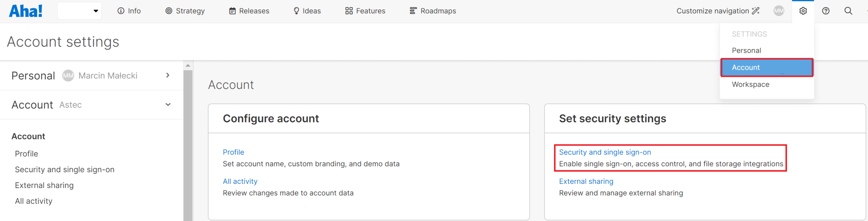Viewport: 868px width, 221px height.
Task: Click the MM user avatar in top bar
Action: coord(779,11)
